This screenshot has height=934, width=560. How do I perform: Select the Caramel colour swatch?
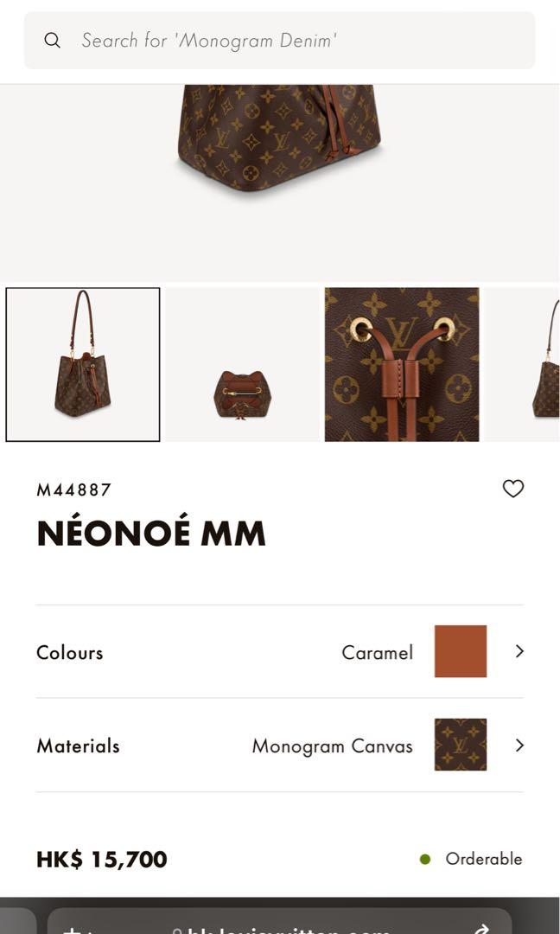click(460, 651)
